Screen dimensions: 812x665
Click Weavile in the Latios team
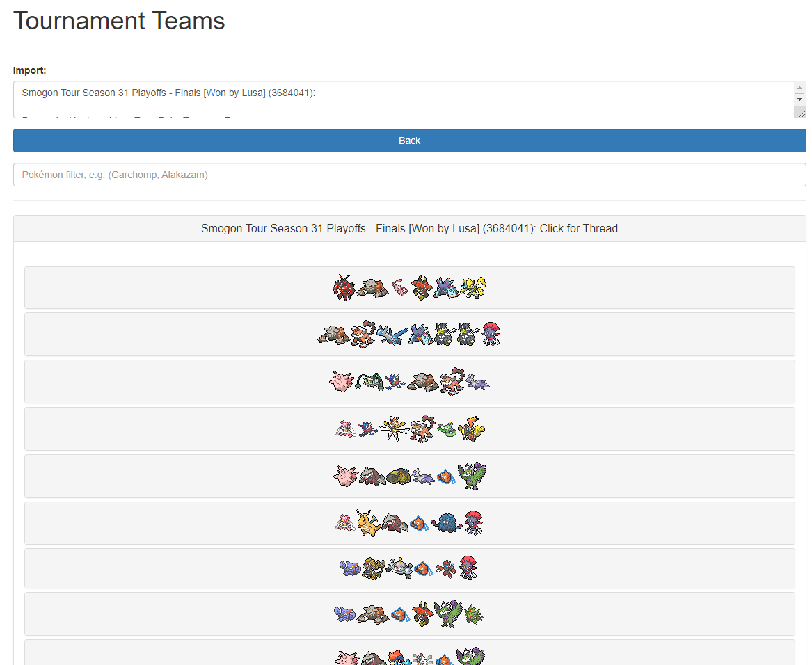tap(491, 335)
